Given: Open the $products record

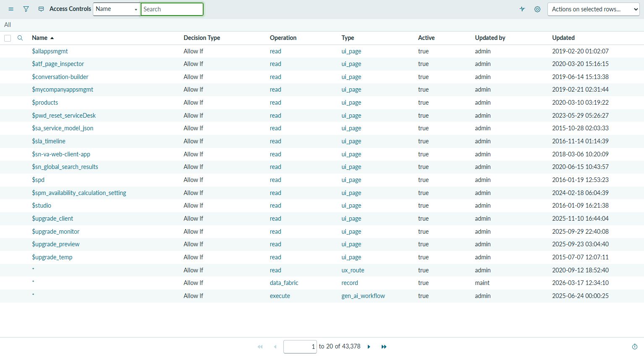Looking at the screenshot, I should [45, 103].
